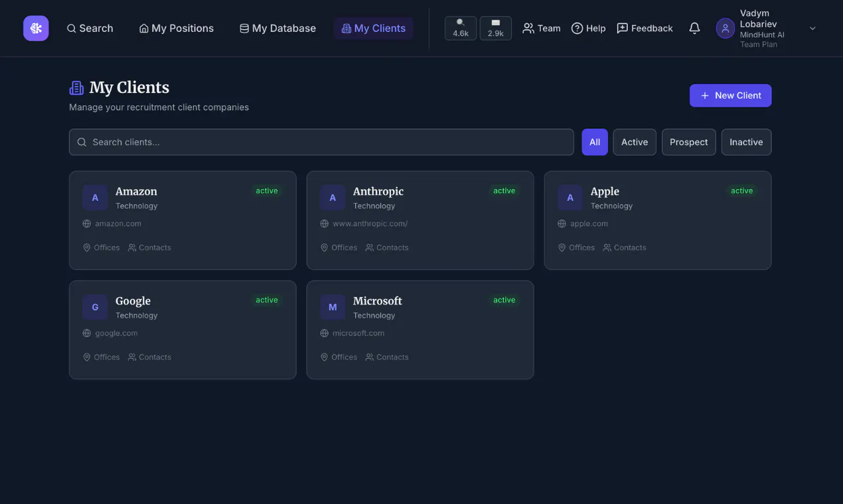The image size is (843, 504).
Task: Select the All filter
Action: (x=595, y=142)
